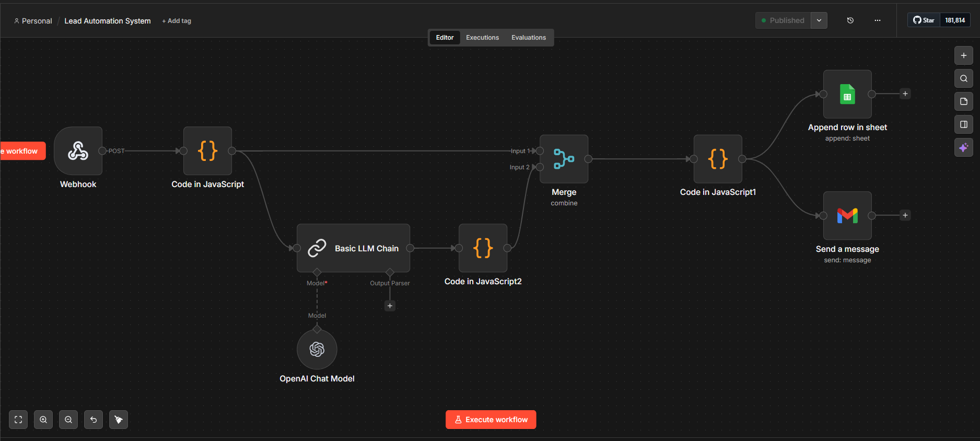Open the search icon on right toolbar
Screen dimensions: 980x441
964,78
